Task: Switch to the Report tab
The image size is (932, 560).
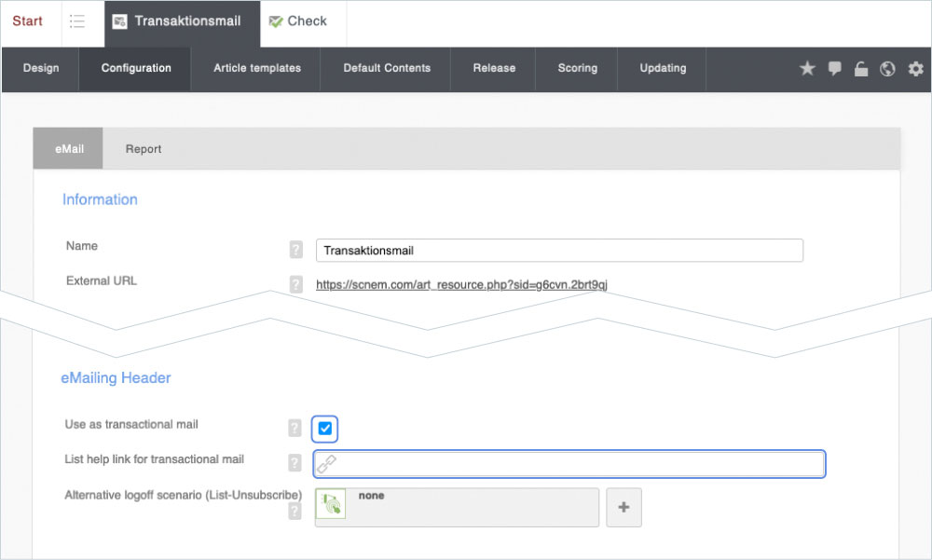Action: (144, 149)
